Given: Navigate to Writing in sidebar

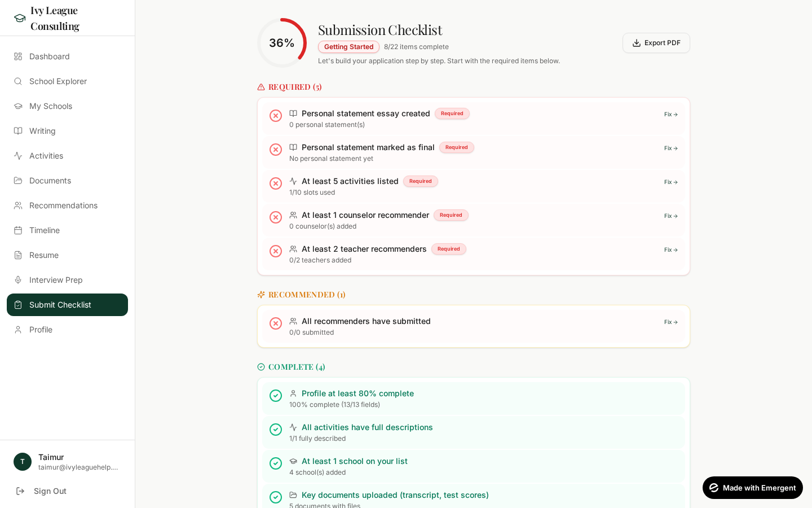Looking at the screenshot, I should (x=67, y=131).
